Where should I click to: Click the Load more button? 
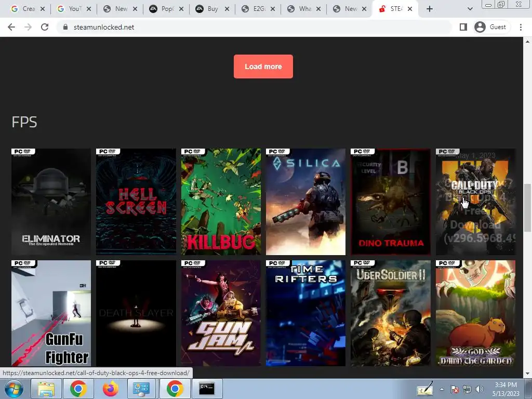click(263, 66)
